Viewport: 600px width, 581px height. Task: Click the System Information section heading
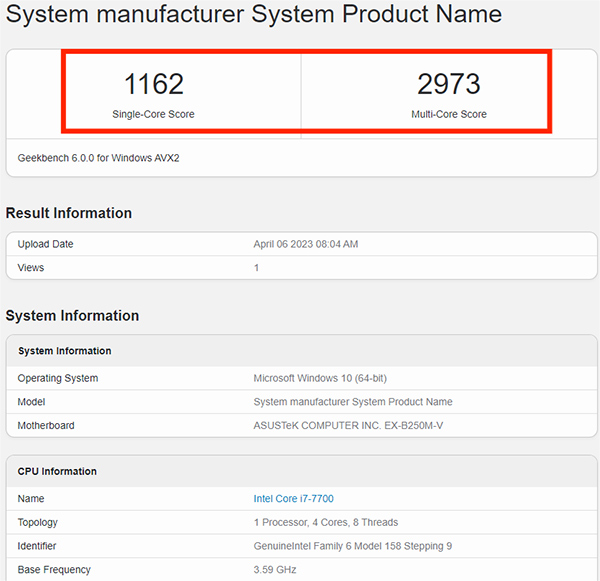[x=72, y=316]
